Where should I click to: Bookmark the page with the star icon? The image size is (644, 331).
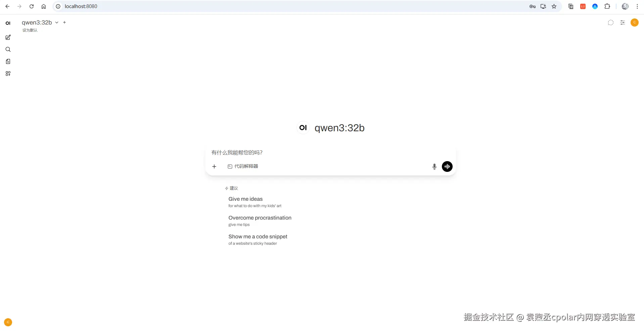[554, 6]
